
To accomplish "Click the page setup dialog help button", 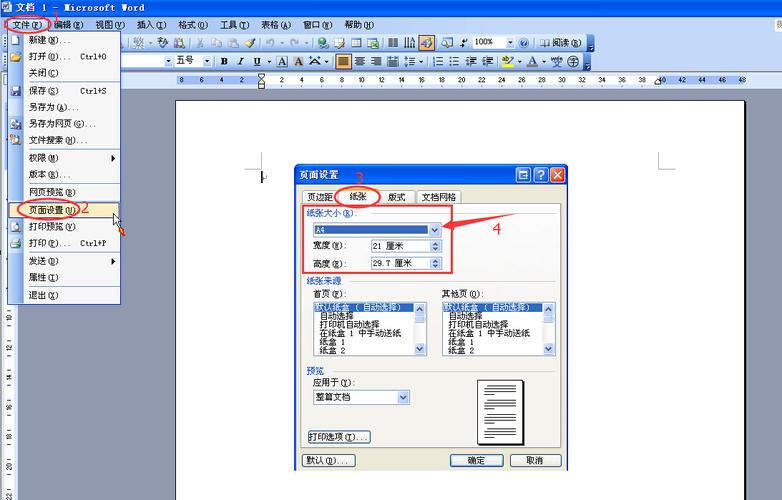I will click(540, 175).
